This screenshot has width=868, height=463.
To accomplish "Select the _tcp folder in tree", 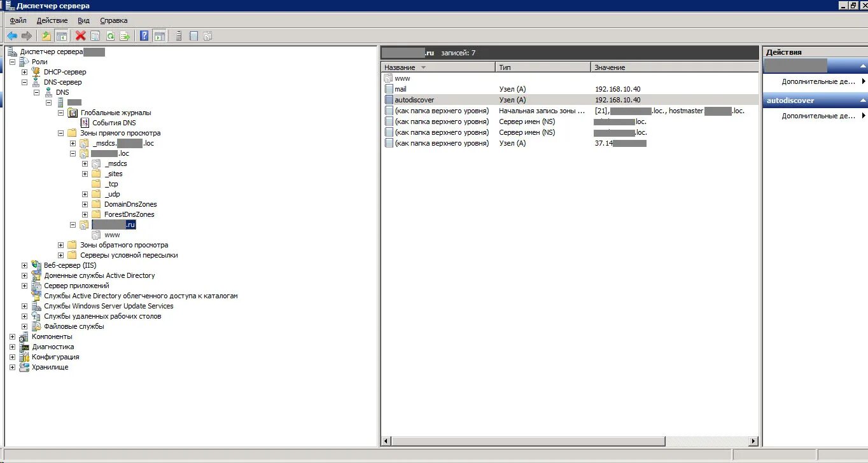I will pos(111,184).
